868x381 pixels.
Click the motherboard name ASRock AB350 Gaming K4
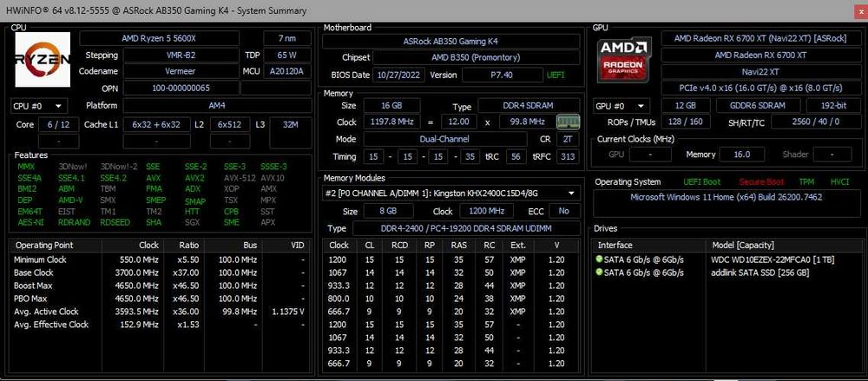pyautogui.click(x=451, y=41)
